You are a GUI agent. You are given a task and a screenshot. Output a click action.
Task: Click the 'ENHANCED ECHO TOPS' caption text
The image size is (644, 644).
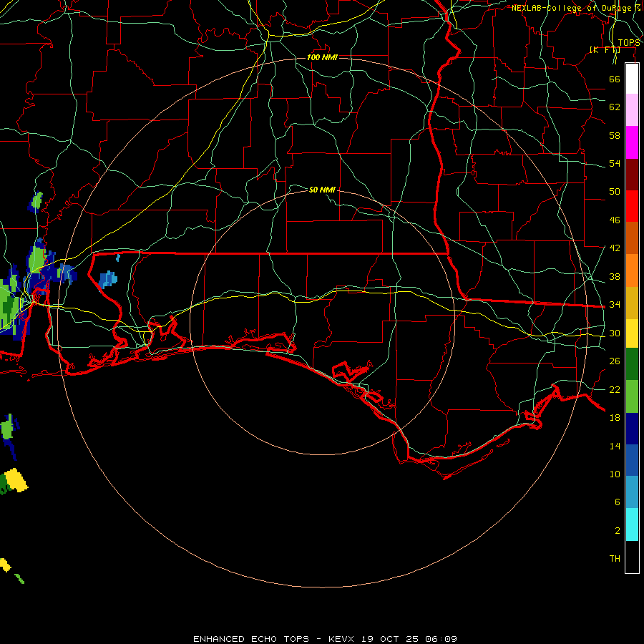(251, 639)
